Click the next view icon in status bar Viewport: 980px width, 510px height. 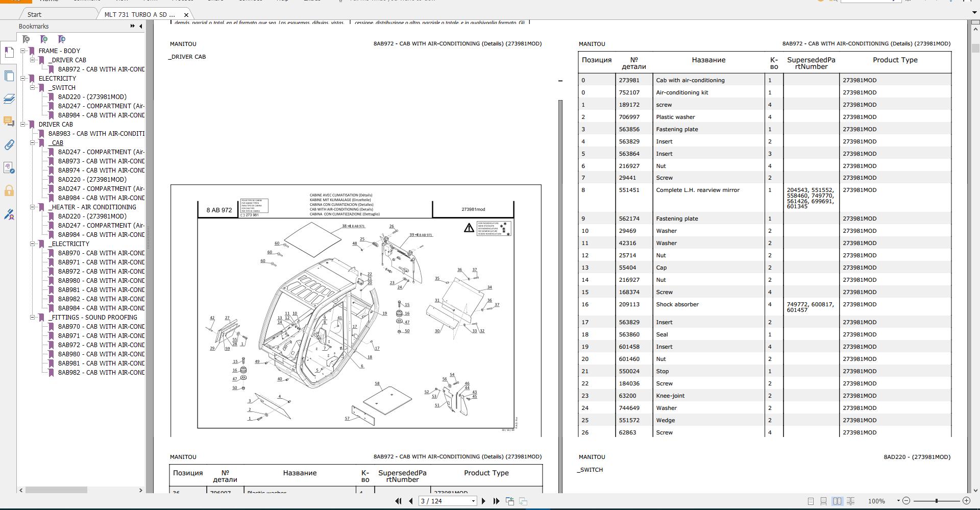pos(523,501)
